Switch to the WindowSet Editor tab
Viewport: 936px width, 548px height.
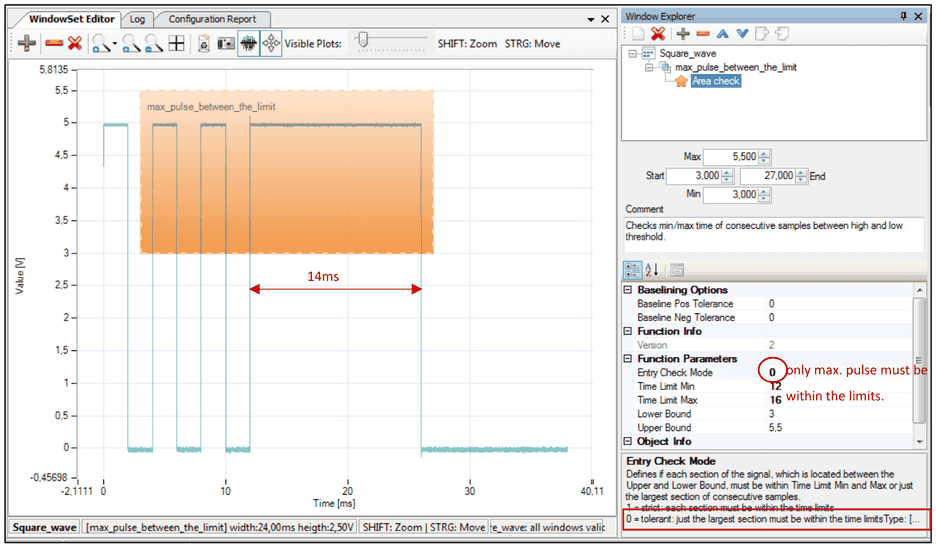(72, 19)
